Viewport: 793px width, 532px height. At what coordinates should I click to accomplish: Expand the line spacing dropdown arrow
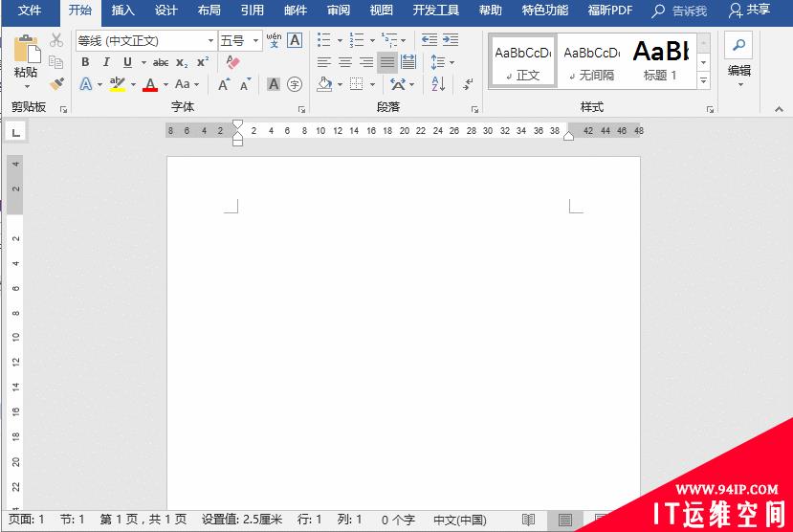(x=452, y=62)
